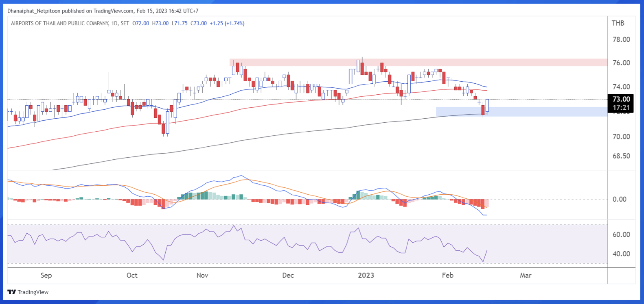This screenshot has width=644, height=304.
Task: Click the THB currency label
Action: coord(618,23)
